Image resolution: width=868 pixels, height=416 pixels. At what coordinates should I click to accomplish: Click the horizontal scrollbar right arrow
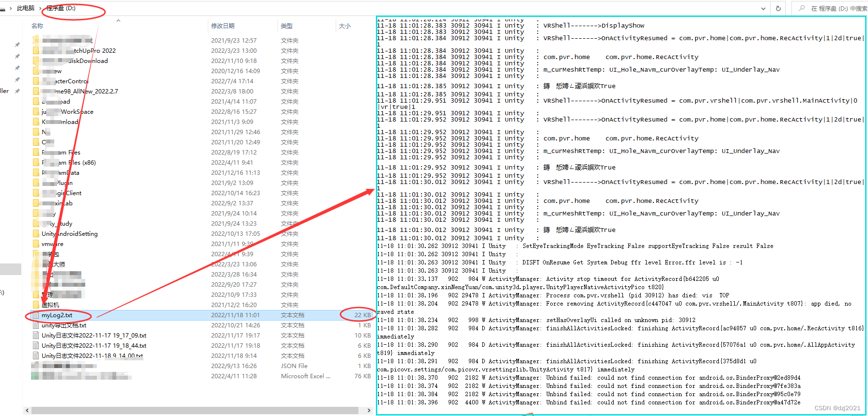369,410
